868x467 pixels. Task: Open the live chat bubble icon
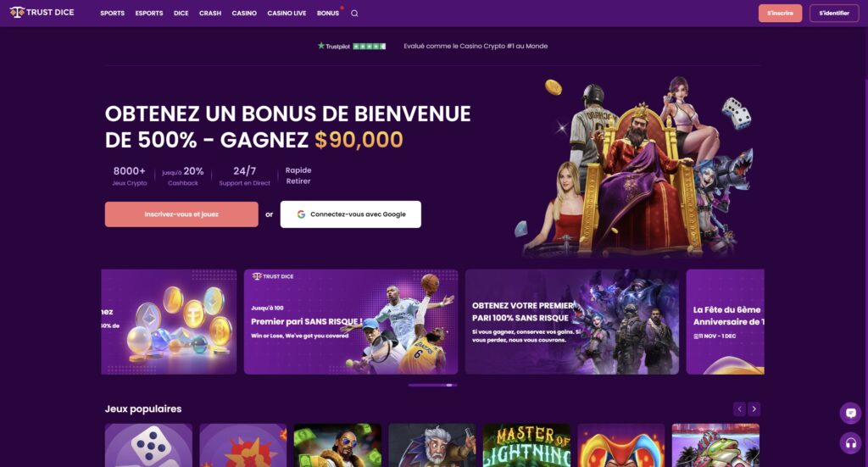(x=850, y=414)
